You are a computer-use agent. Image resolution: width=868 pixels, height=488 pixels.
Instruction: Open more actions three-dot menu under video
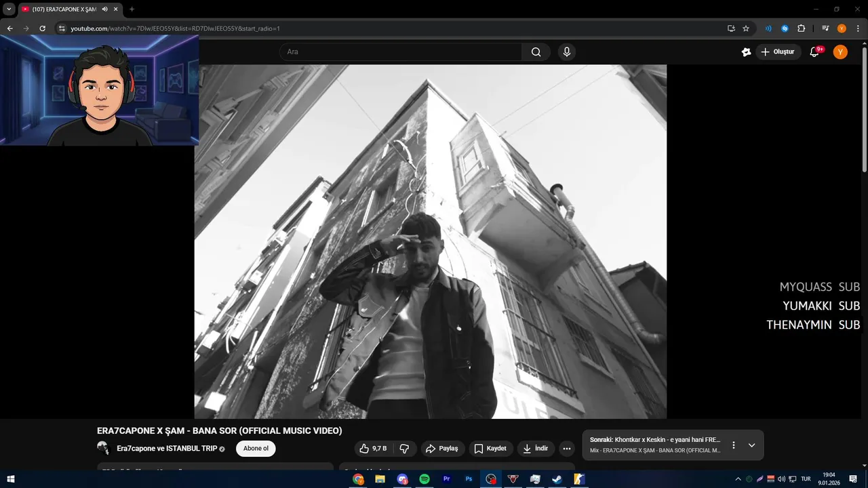coord(567,449)
